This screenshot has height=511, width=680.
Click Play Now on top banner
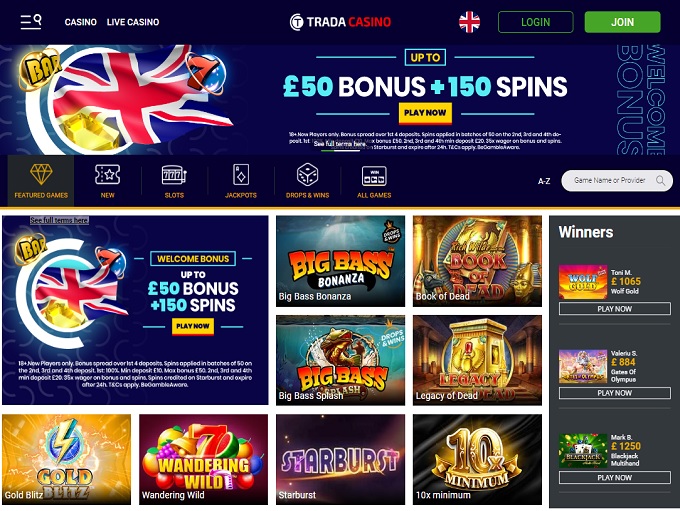425,113
